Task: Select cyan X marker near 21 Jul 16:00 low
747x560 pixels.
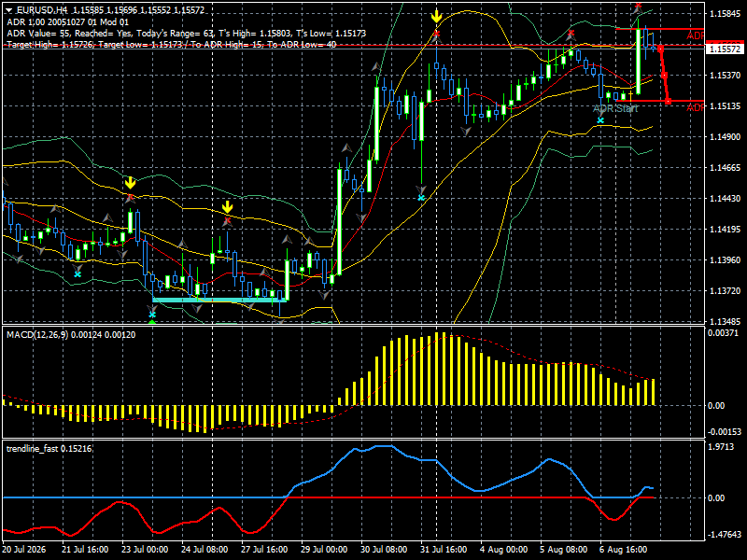Action: (x=78, y=274)
